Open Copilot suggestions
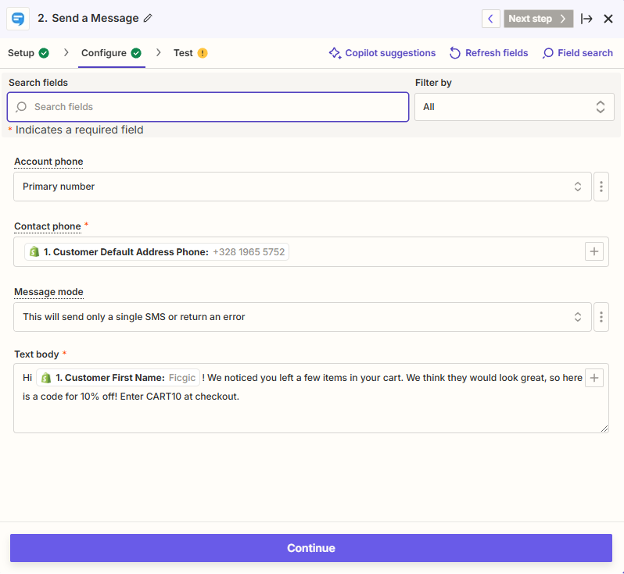624x574 pixels. [x=382, y=53]
